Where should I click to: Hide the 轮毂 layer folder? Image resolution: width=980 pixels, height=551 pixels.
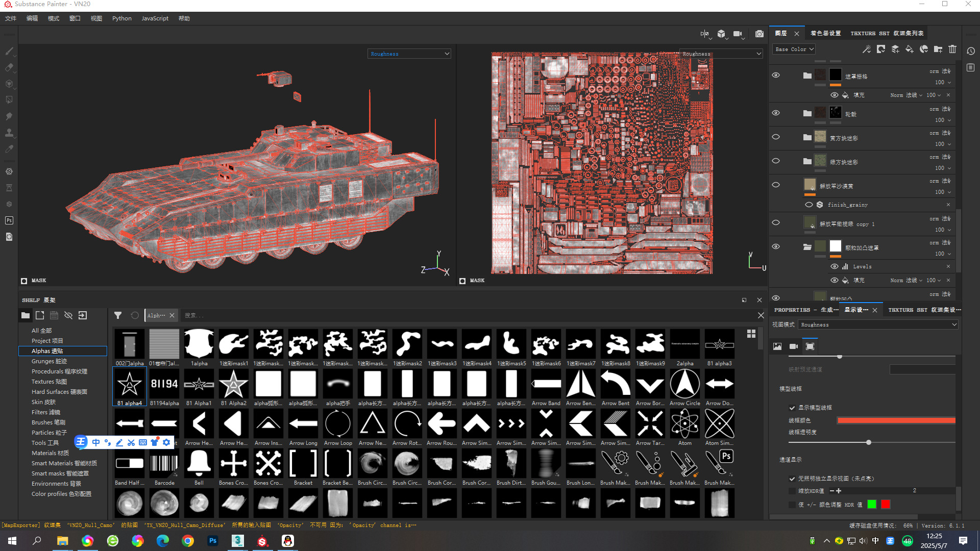pyautogui.click(x=776, y=113)
